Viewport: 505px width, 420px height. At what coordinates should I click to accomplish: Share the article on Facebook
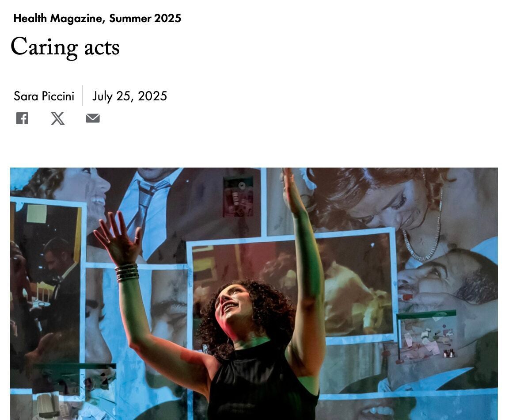[x=22, y=118]
